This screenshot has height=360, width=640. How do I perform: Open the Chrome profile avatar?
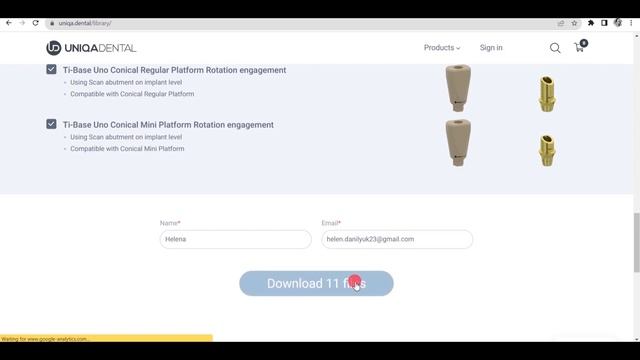coord(618,23)
